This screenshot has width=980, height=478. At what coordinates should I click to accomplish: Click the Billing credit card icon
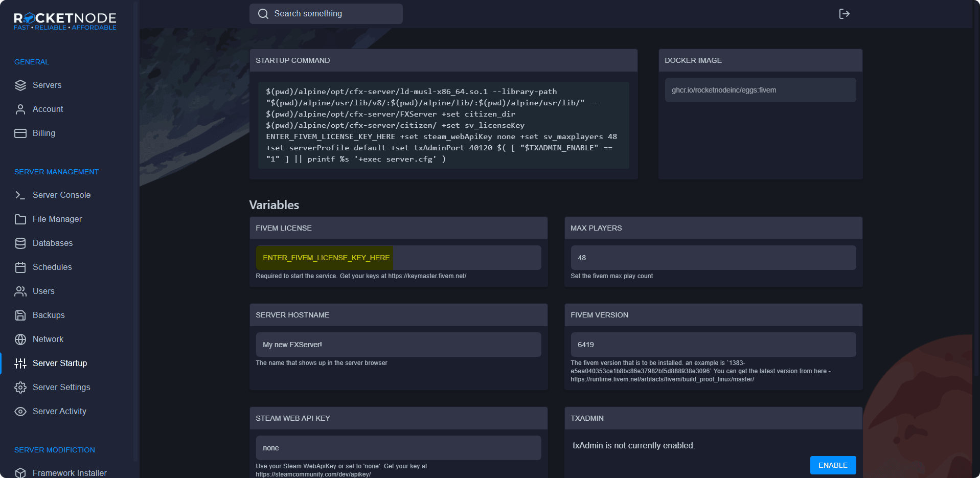click(20, 133)
